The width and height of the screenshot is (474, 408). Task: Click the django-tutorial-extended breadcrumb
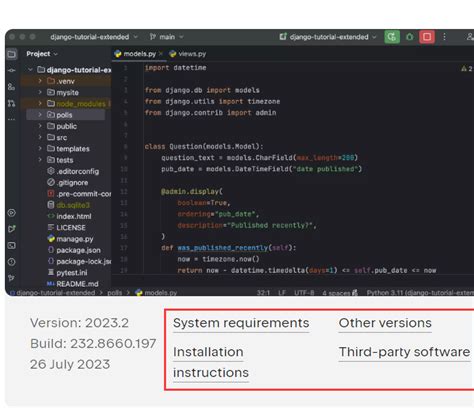coord(53,293)
